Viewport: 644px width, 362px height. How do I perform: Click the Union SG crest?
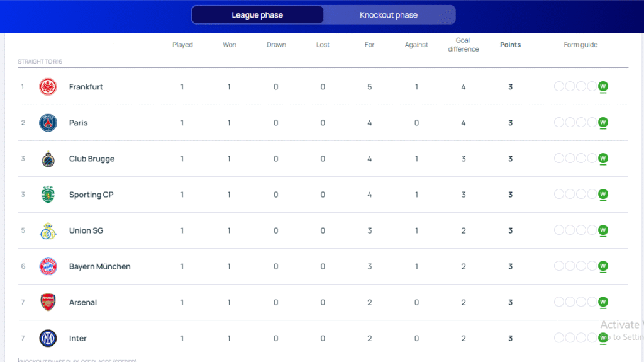click(48, 230)
